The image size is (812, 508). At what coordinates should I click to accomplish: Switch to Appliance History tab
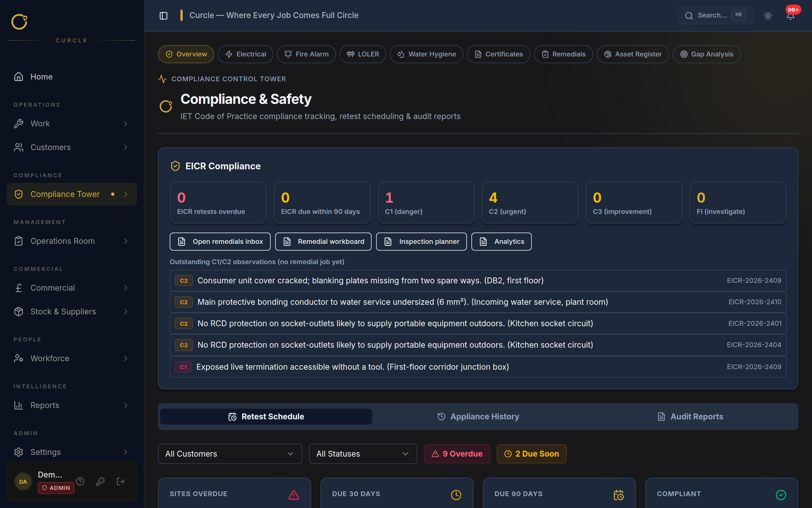pos(478,417)
